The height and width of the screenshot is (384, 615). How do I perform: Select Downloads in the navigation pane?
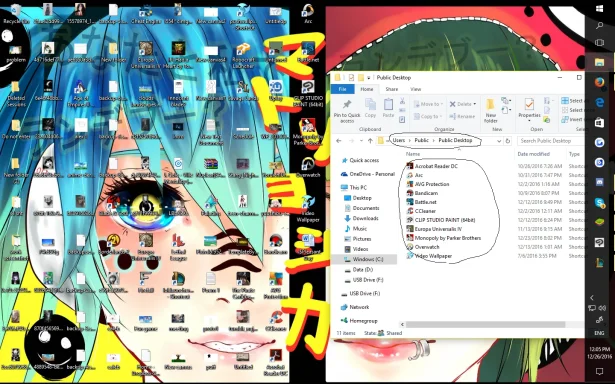[x=365, y=218]
